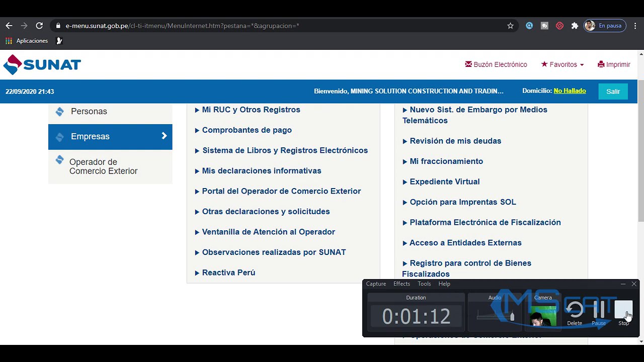
Task: Expand Registro para control de Bienes Fiscalizados
Action: (x=467, y=268)
